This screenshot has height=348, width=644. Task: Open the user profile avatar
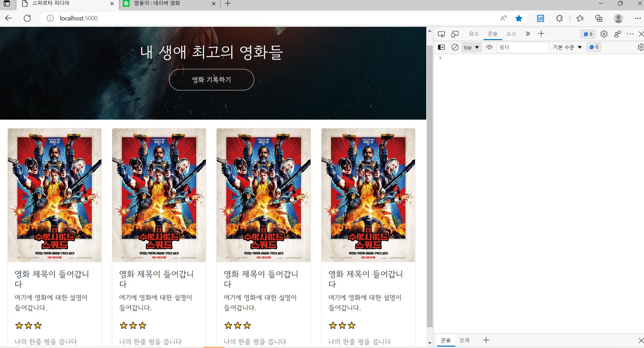[x=618, y=18]
